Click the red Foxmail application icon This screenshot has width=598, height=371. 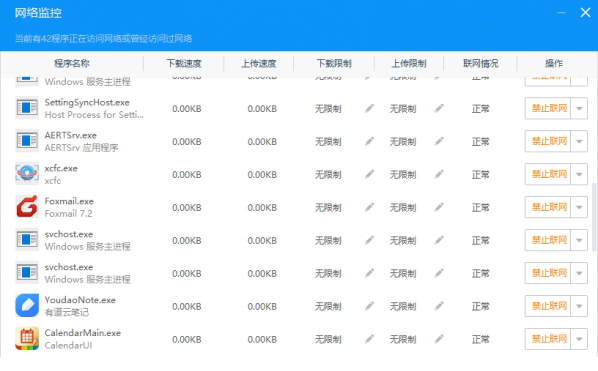[27, 207]
